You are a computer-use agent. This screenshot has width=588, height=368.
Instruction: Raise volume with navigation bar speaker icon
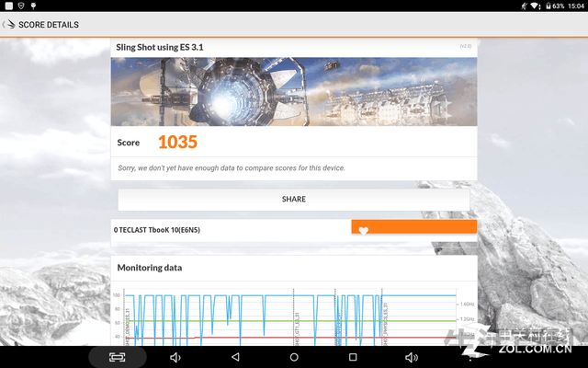(x=412, y=357)
